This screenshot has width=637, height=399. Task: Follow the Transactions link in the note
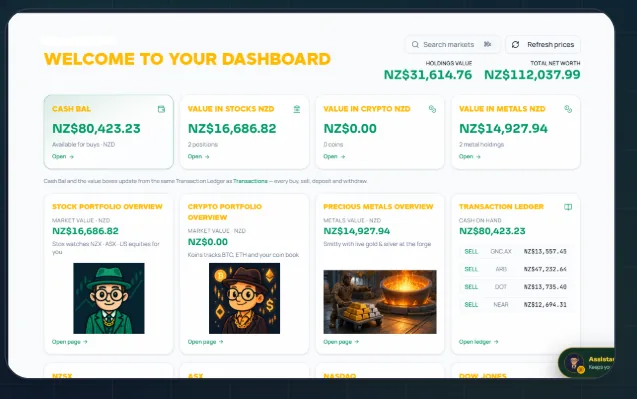tap(250, 181)
